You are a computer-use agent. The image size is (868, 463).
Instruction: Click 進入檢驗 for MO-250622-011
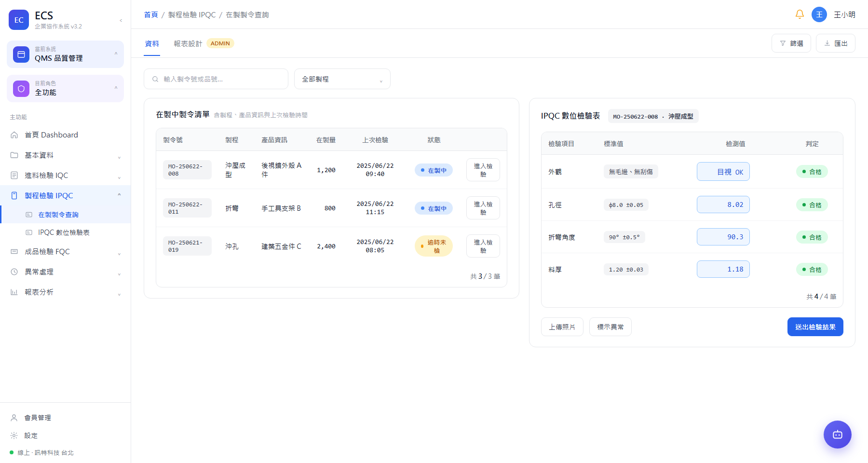click(x=483, y=208)
